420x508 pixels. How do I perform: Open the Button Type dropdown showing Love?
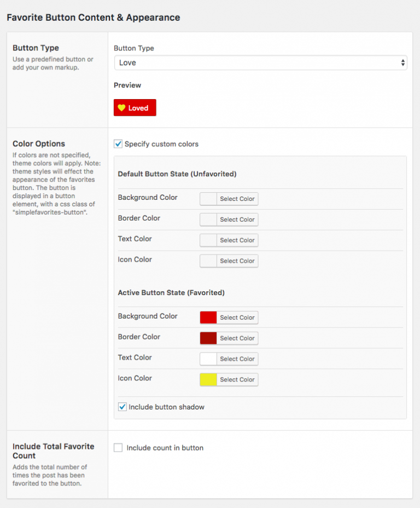tap(260, 62)
